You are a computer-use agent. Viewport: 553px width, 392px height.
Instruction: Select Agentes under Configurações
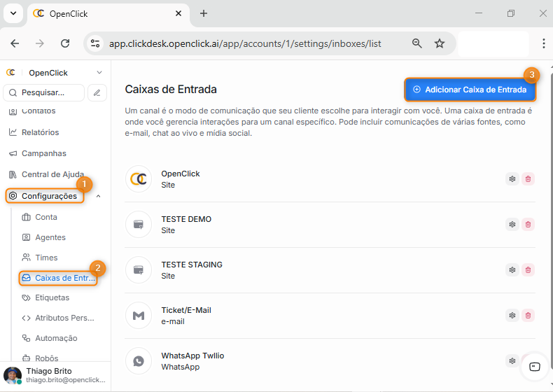coord(50,237)
